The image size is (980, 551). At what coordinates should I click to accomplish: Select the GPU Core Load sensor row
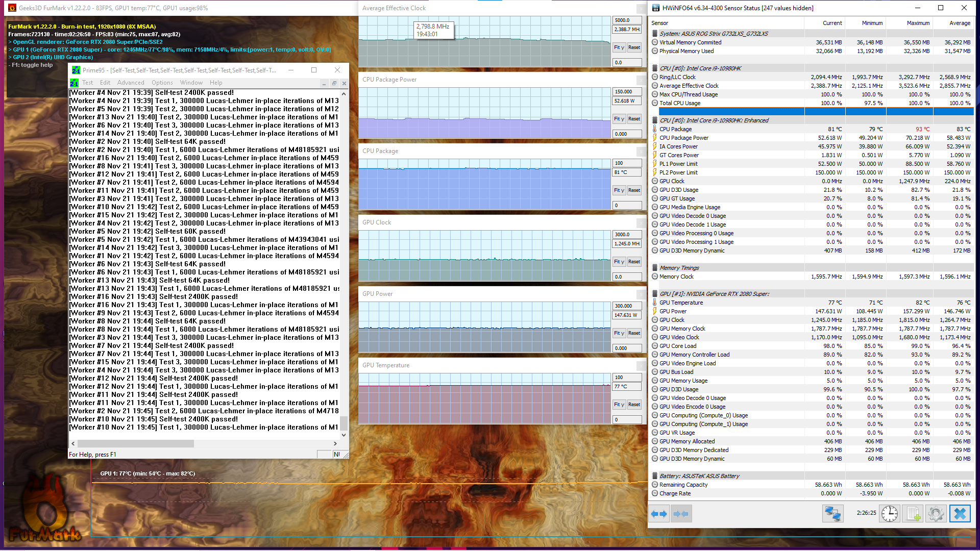pos(812,346)
